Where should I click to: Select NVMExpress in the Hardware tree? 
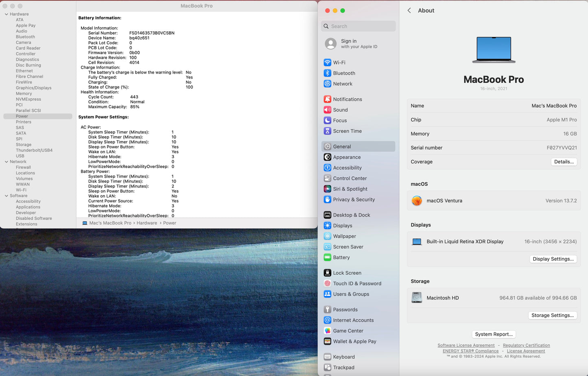28,99
